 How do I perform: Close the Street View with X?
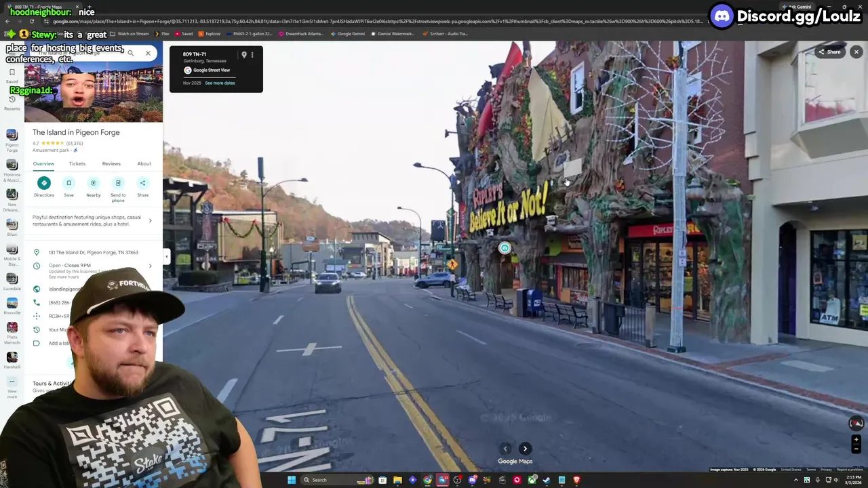pyautogui.click(x=856, y=52)
